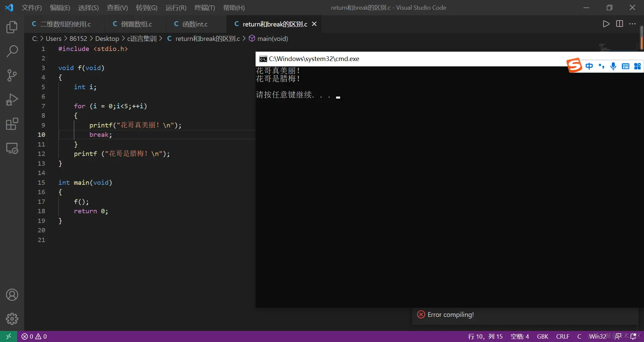Open the 选择(S) menu
644x342 pixels.
point(89,7)
